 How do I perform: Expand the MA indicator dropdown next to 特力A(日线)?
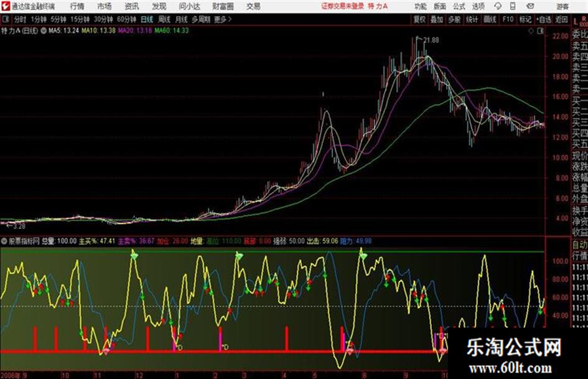click(x=44, y=30)
